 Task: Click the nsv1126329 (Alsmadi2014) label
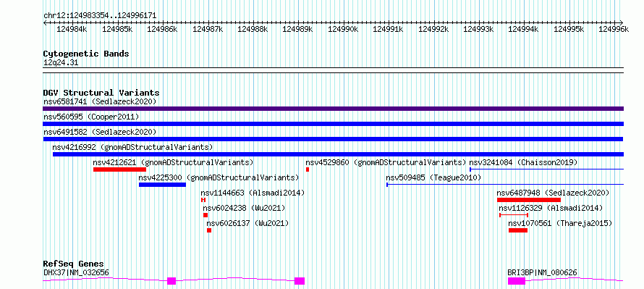[551, 208]
